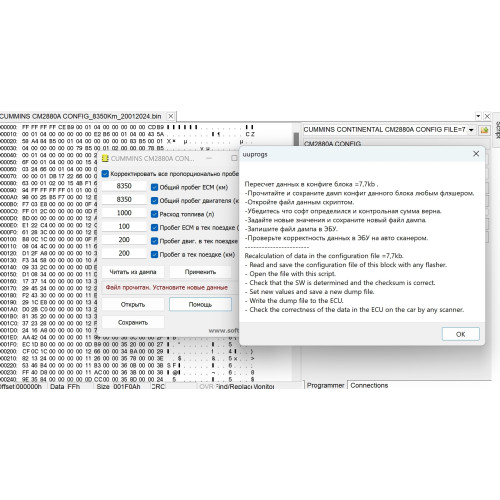Screen dimensions: 500x500
Task: Toggle Расход топлива (л) checkbox
Action: point(154,214)
